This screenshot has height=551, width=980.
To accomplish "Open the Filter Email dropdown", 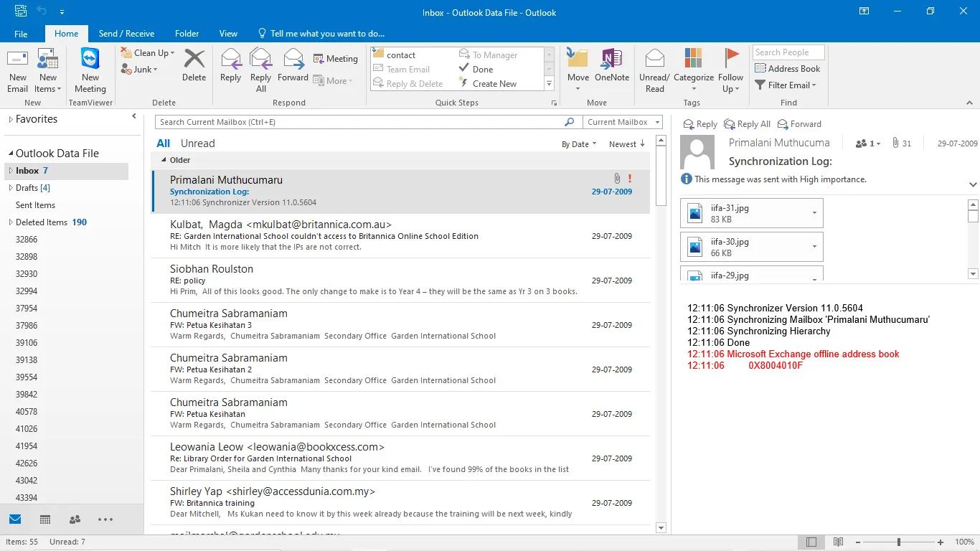I will click(x=786, y=85).
